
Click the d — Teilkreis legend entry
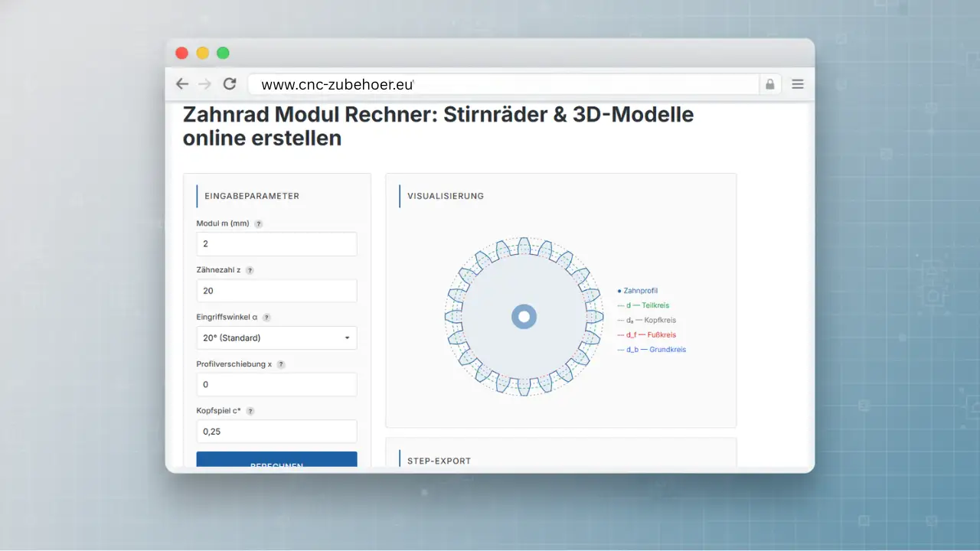click(x=643, y=305)
